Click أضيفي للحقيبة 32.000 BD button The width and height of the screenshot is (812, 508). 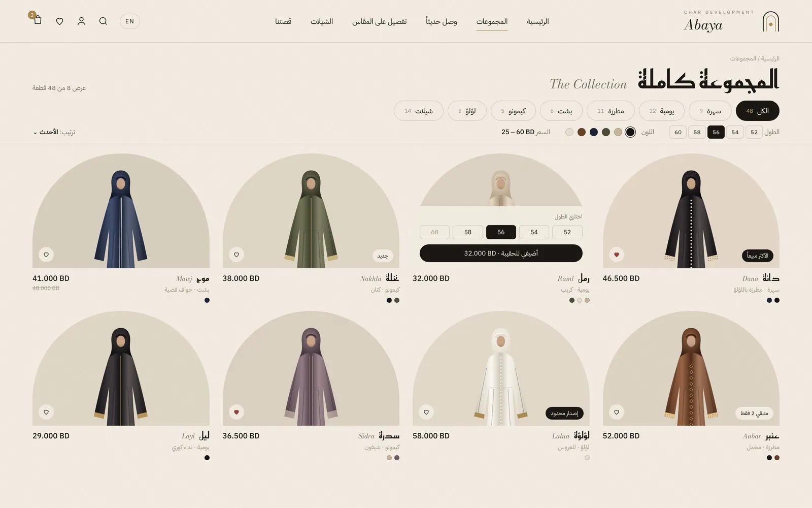(501, 253)
